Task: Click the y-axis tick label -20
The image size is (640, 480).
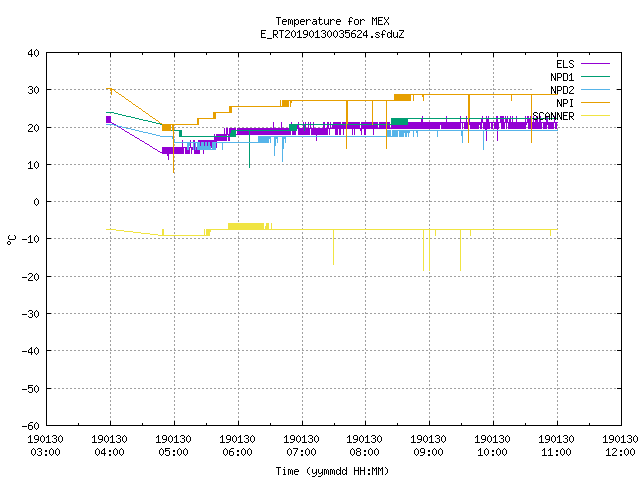Action: click(31, 276)
